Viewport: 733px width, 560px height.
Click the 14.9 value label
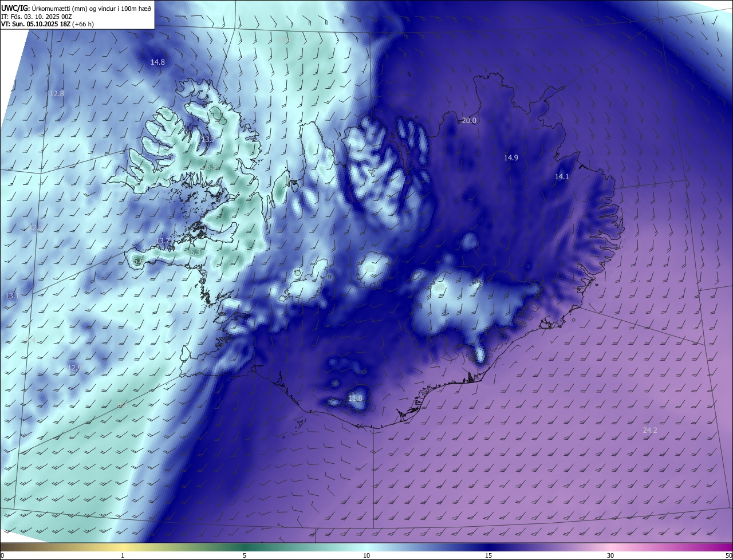(x=511, y=157)
